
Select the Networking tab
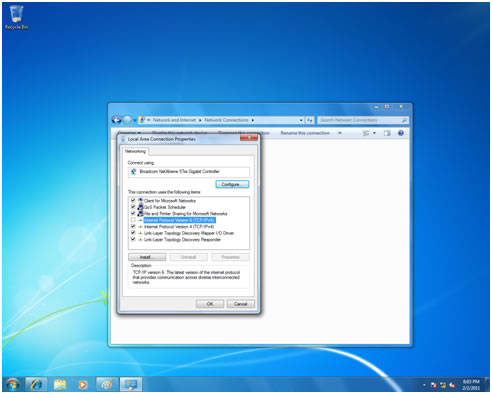(x=135, y=151)
